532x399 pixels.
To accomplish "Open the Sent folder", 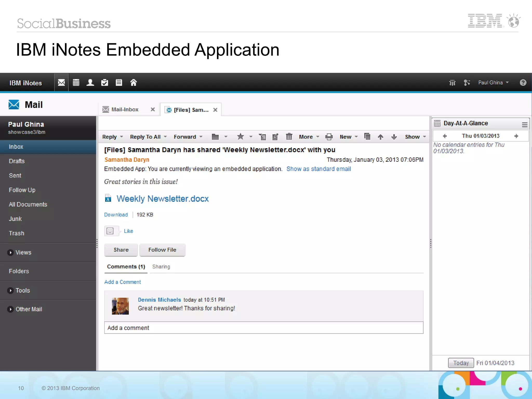I will click(48, 175).
